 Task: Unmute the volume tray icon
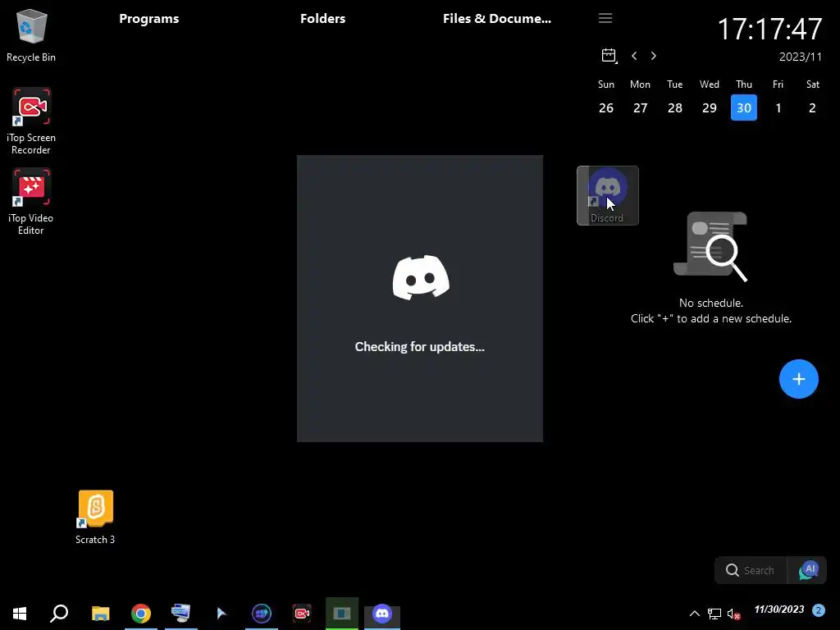733,614
